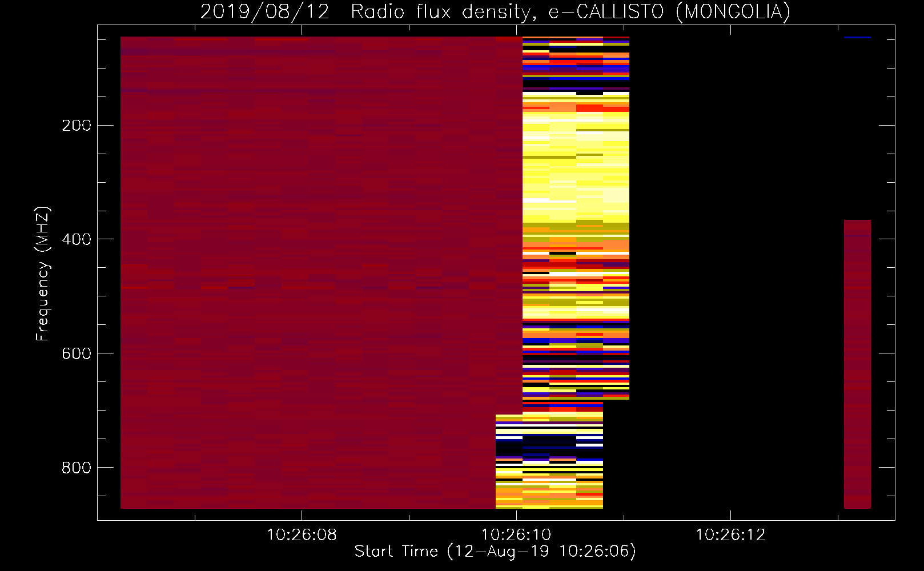Viewport: 924px width, 571px height.
Task: Click the narrow red data strip at right edge
Action: [857, 364]
